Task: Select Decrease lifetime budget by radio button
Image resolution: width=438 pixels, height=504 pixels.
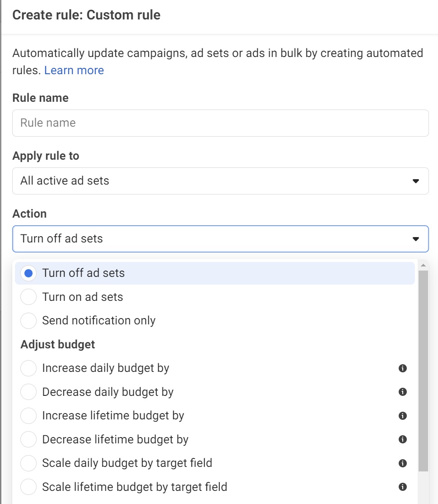Action: [x=28, y=439]
